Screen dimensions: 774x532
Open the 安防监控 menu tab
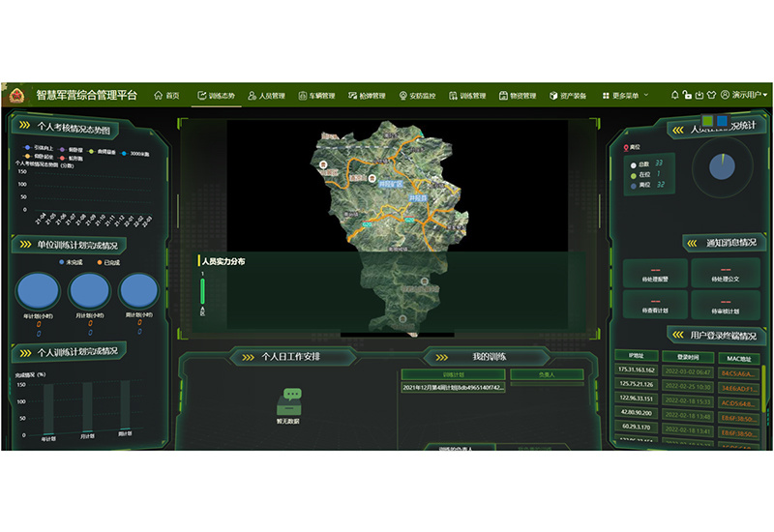pos(417,96)
